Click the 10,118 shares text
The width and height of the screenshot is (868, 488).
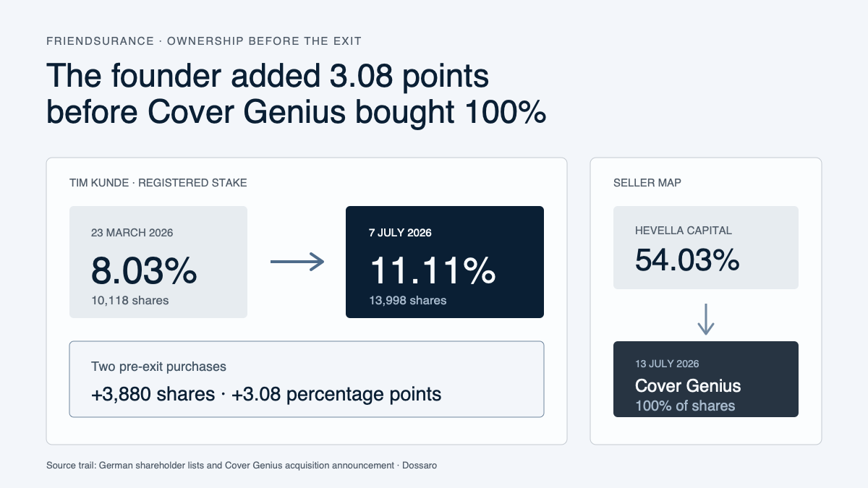click(x=130, y=300)
